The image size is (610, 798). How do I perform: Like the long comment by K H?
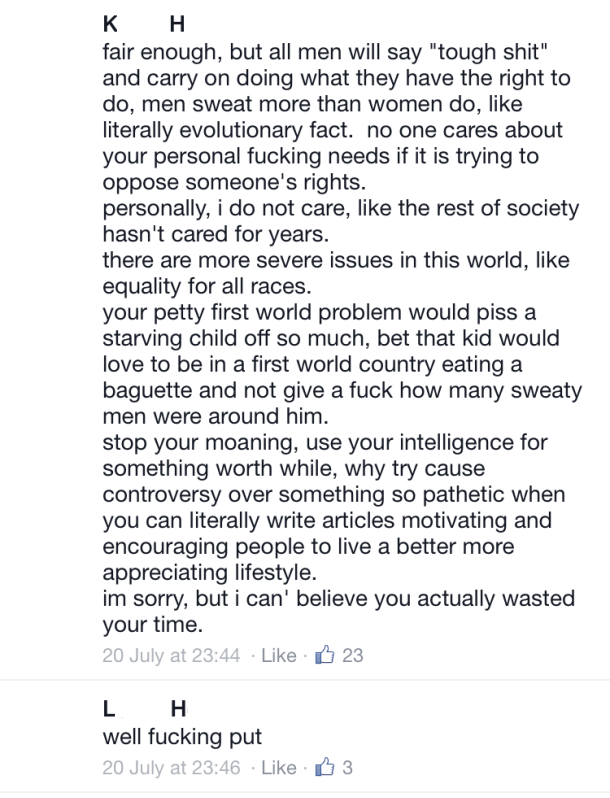click(279, 655)
